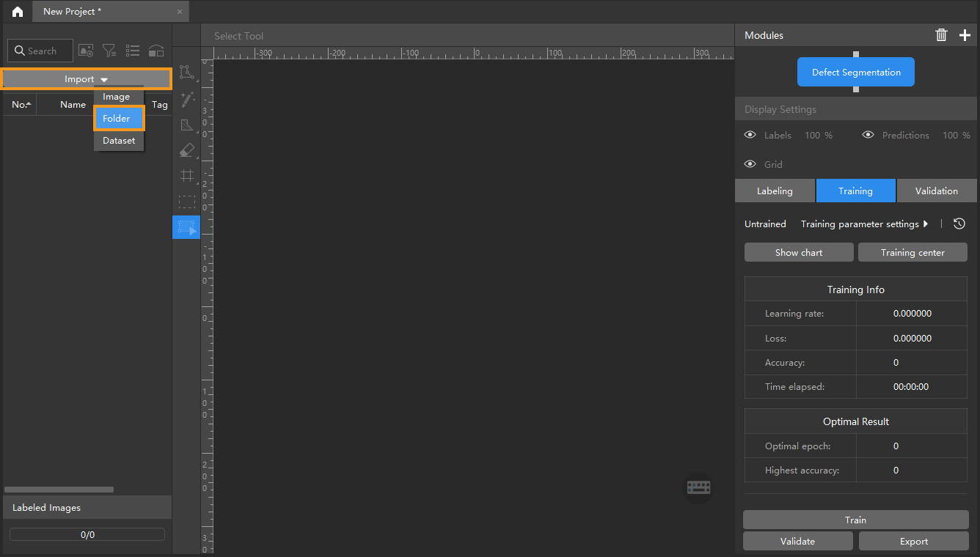The width and height of the screenshot is (980, 557).
Task: Go to the Home screen icon
Action: coord(17,12)
